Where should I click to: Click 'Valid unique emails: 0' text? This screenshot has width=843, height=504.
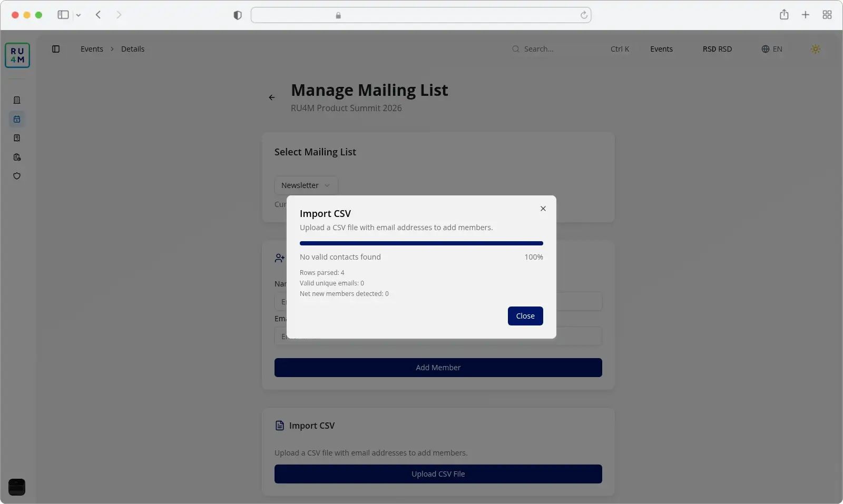(x=332, y=283)
